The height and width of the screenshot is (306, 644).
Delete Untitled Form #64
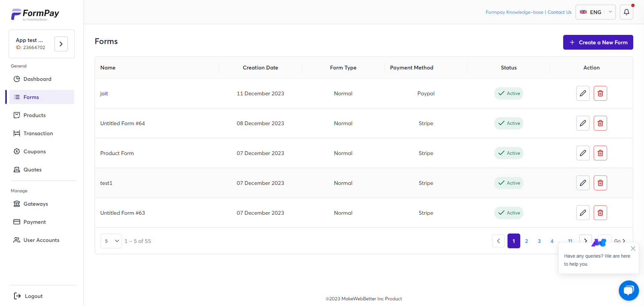pos(600,123)
